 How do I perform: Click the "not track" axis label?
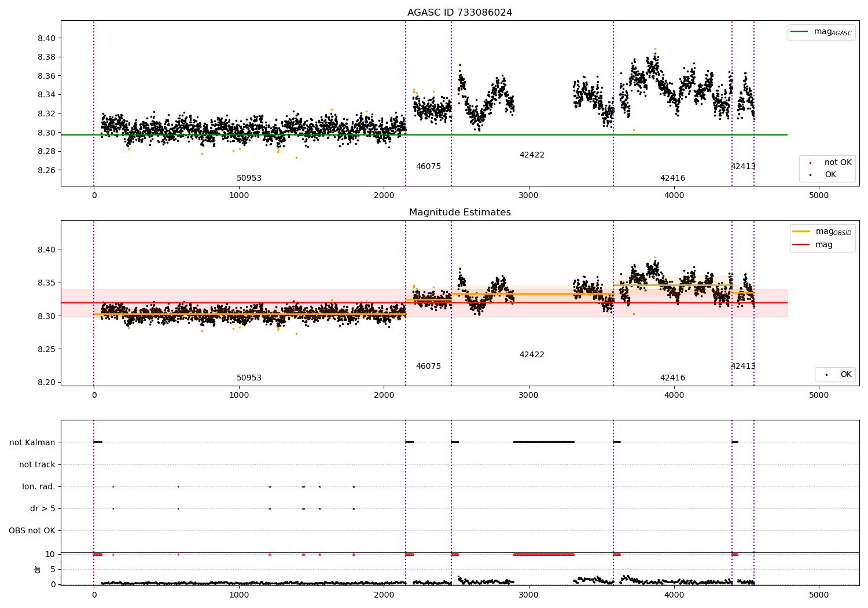click(37, 464)
